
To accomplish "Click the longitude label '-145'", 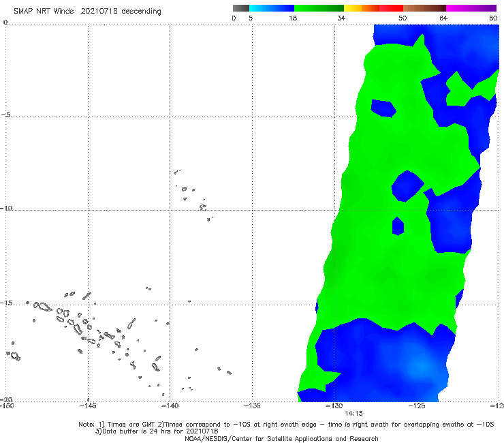I will [87, 406].
